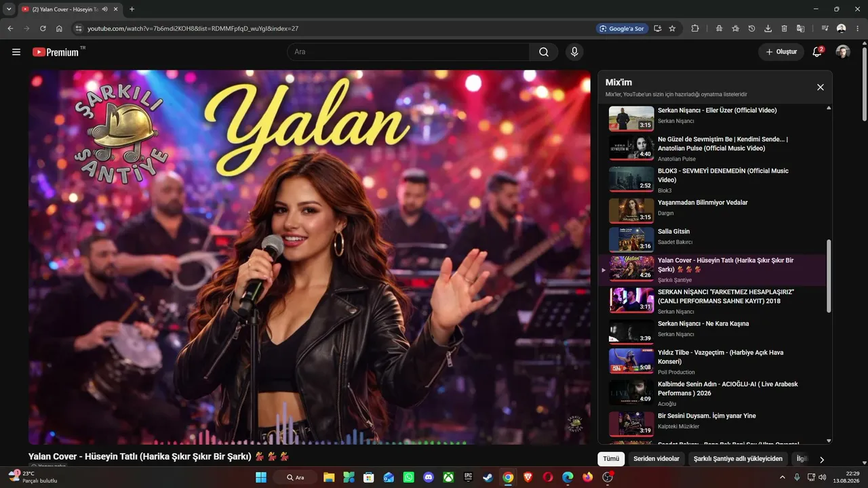This screenshot has height=488, width=868.
Task: Open the history extension clock icon
Action: [751, 28]
